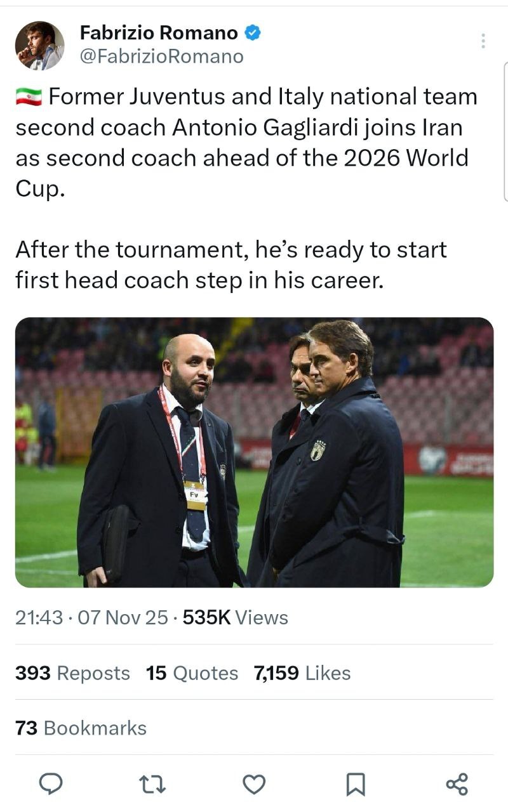The image size is (508, 812).
Task: Open the share icon options
Action: pyautogui.click(x=457, y=785)
